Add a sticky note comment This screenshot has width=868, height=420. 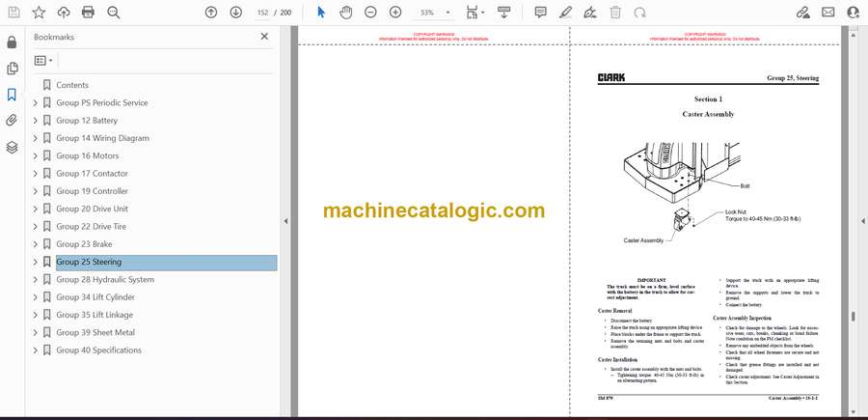tap(540, 13)
